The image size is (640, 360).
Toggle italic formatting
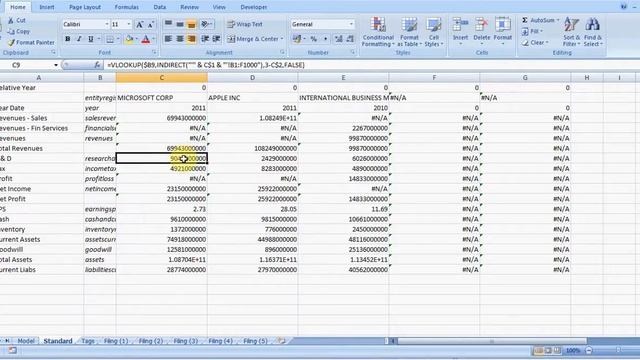pyautogui.click(x=79, y=39)
